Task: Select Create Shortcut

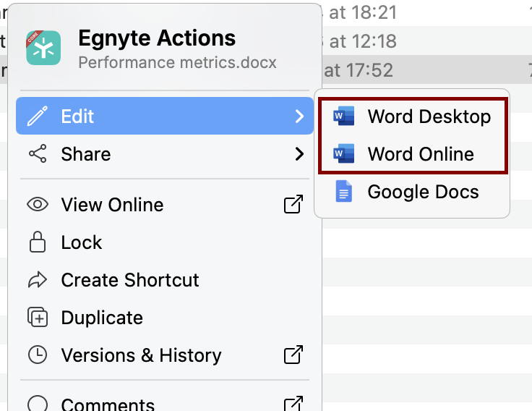Action: tap(165, 279)
